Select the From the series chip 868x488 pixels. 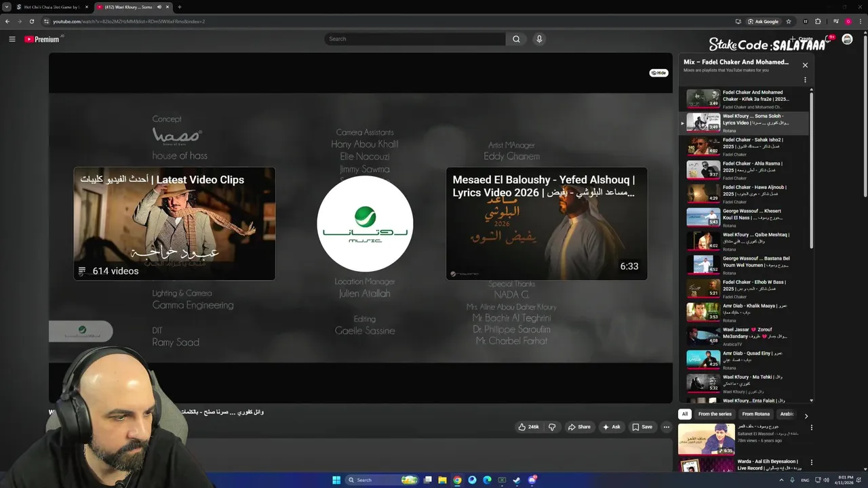(715, 414)
